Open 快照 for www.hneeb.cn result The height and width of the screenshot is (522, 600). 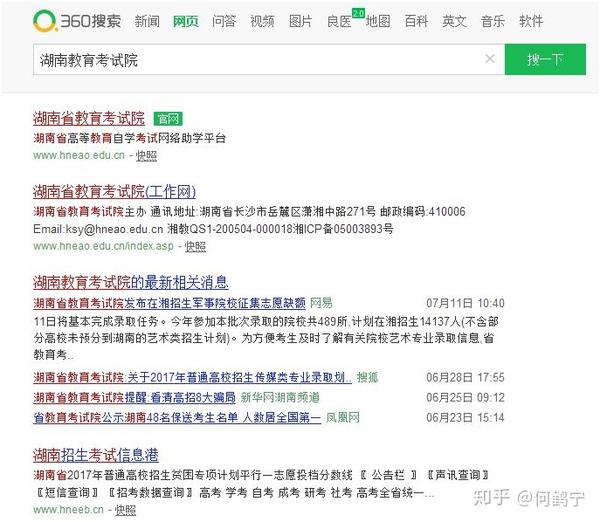(125, 510)
